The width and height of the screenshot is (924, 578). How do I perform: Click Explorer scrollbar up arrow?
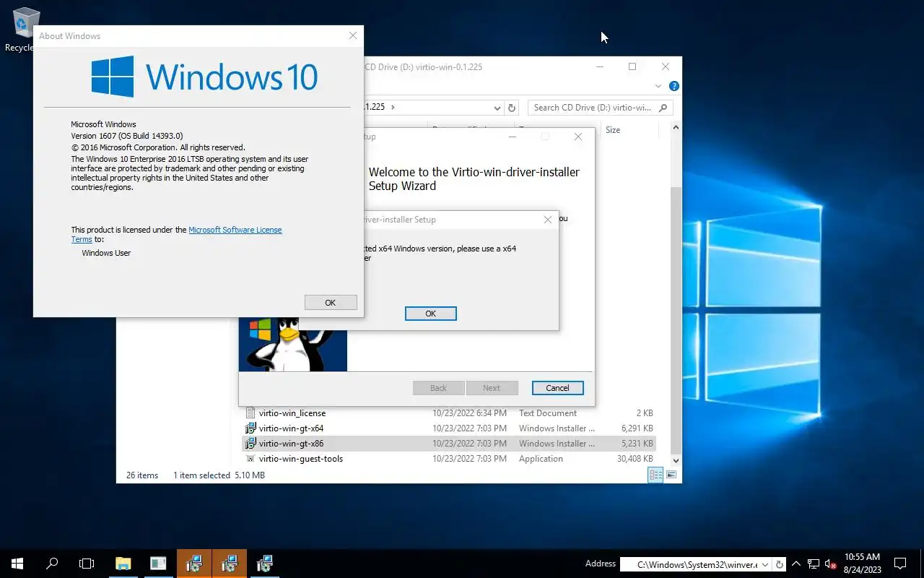(x=676, y=128)
